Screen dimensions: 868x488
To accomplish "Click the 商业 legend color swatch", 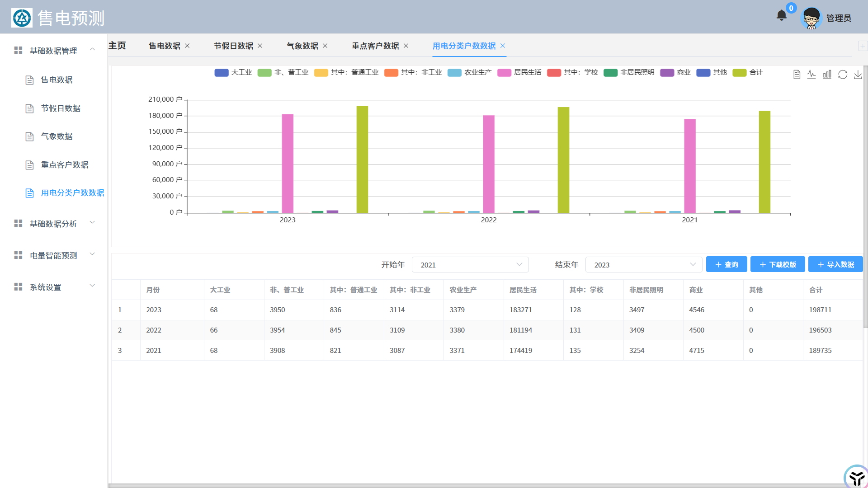I will tap(667, 72).
